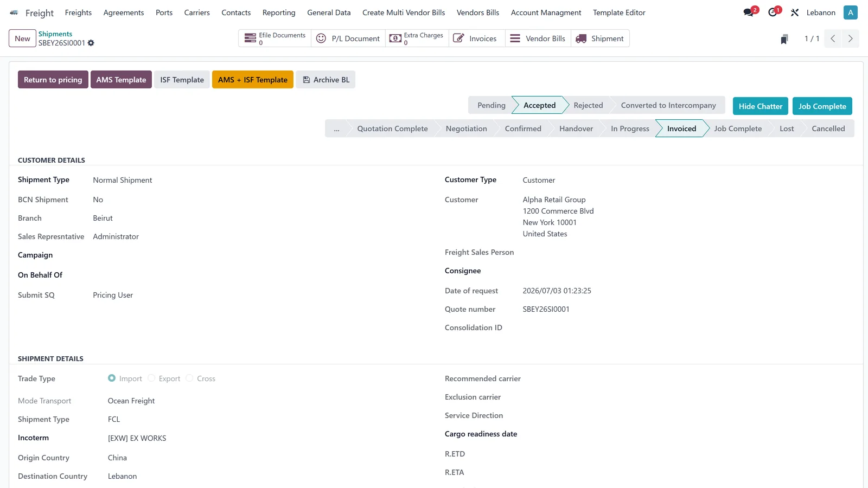This screenshot has width=868, height=488.
Task: Open the Template Editor menu
Action: 619,12
